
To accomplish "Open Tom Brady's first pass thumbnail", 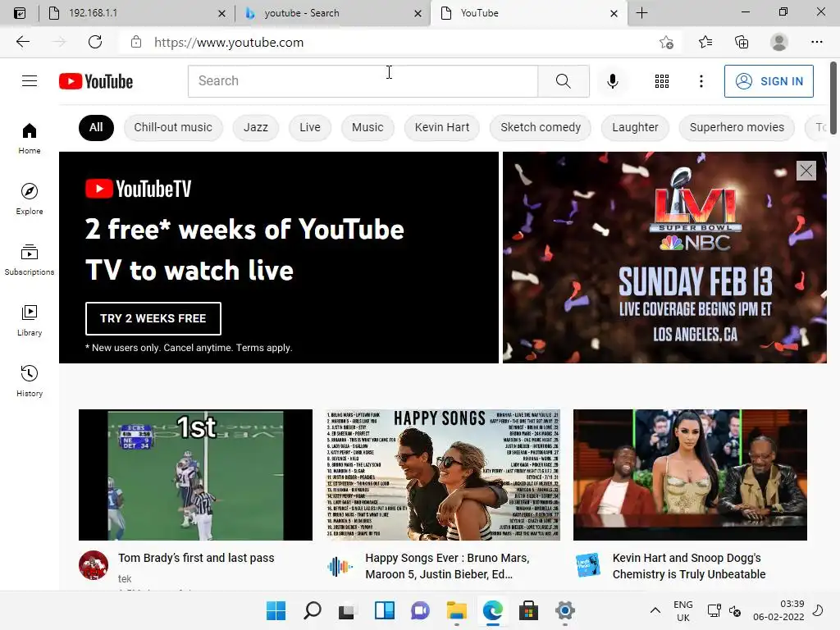I will coord(195,475).
